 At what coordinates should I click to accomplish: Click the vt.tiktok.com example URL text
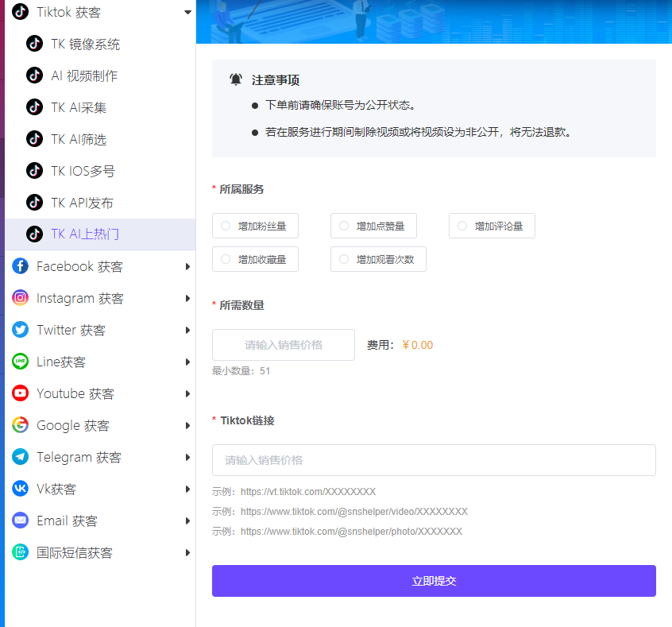click(x=308, y=491)
